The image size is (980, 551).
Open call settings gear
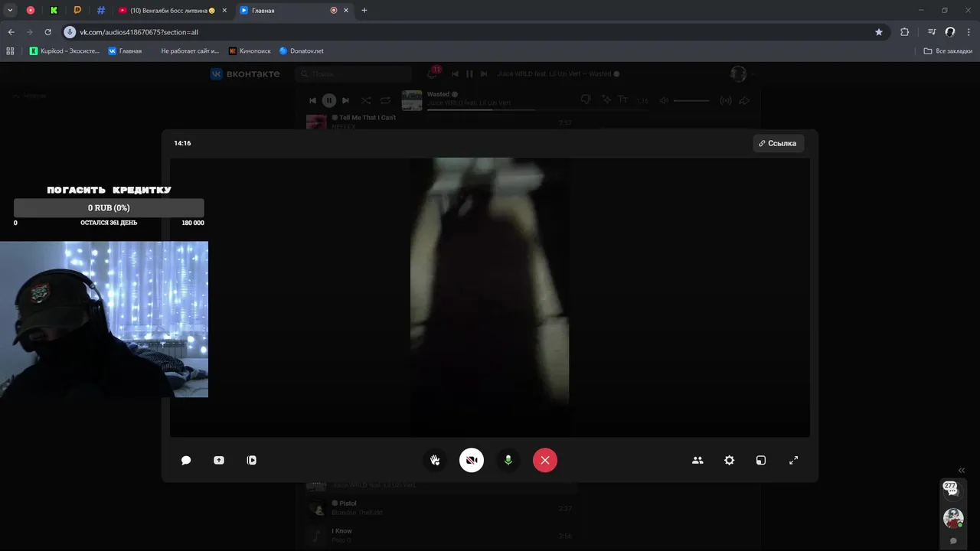[x=730, y=460]
